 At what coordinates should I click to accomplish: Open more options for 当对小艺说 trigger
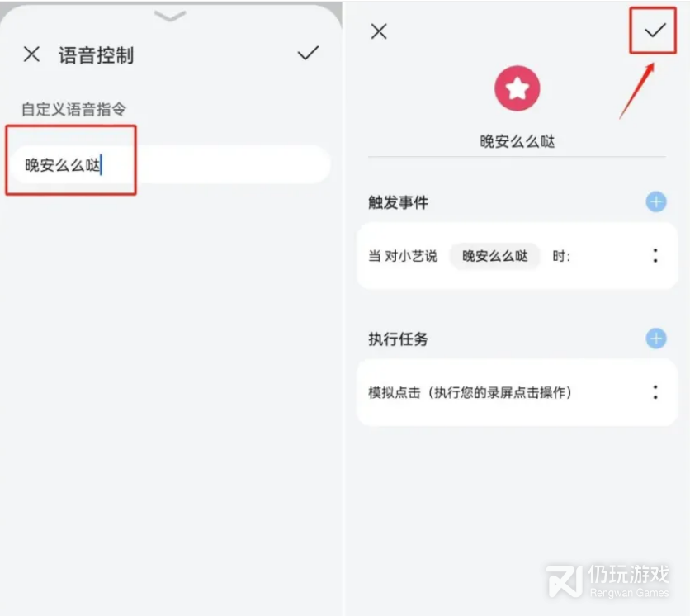click(655, 256)
